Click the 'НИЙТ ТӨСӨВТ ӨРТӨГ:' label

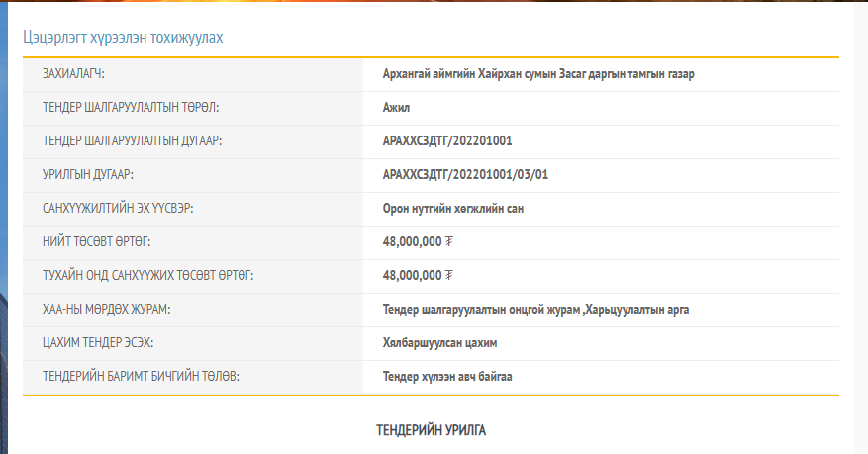tap(96, 241)
